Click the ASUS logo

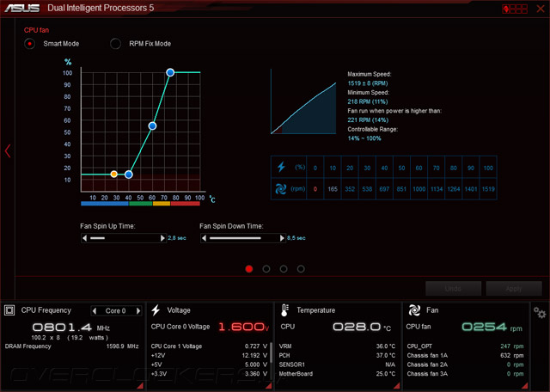[x=22, y=8]
